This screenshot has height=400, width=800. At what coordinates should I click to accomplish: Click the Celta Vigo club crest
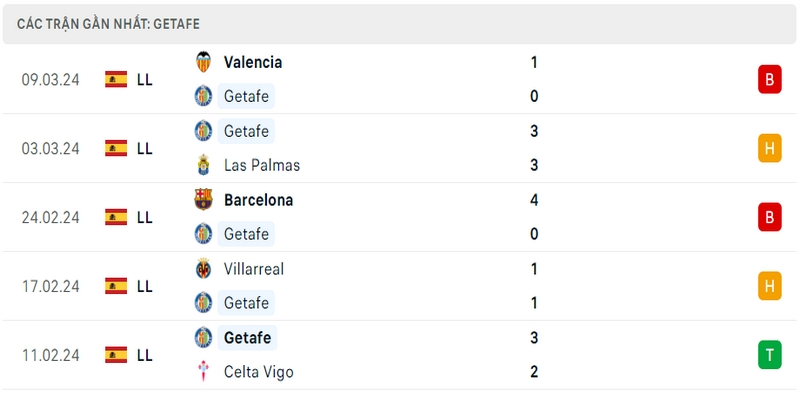click(204, 371)
